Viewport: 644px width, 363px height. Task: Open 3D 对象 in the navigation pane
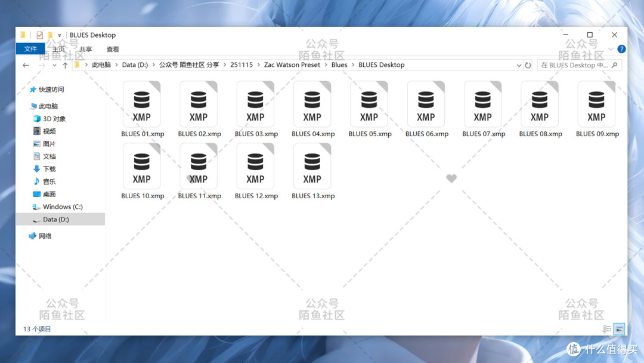[x=54, y=119]
